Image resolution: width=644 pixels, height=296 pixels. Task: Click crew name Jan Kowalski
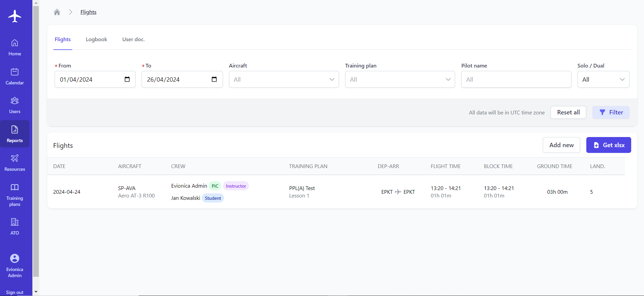point(186,198)
